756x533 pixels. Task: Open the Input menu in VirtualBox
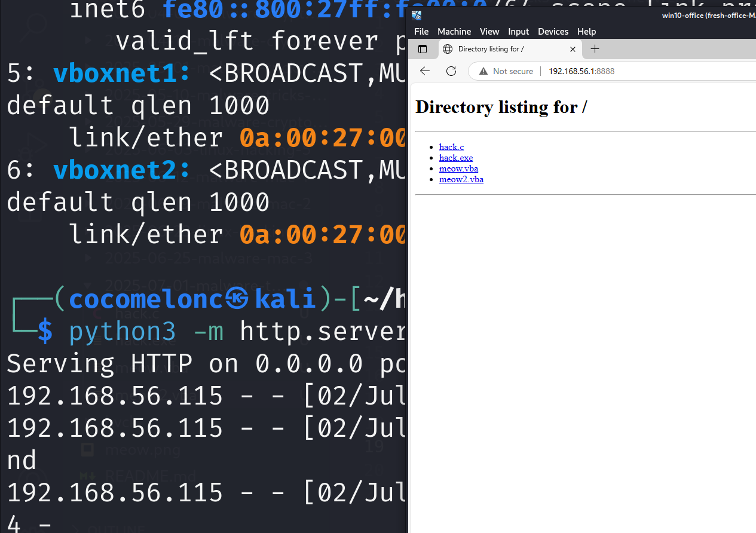(x=519, y=32)
